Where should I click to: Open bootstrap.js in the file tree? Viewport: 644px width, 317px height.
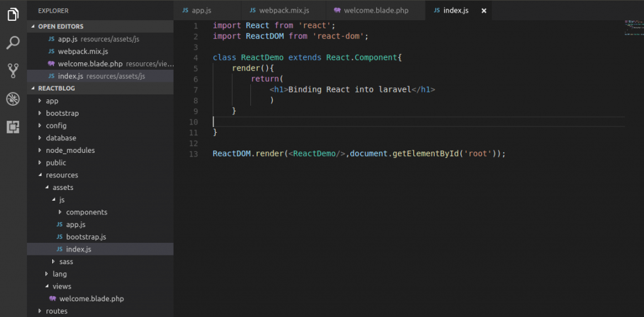[x=100, y=237]
